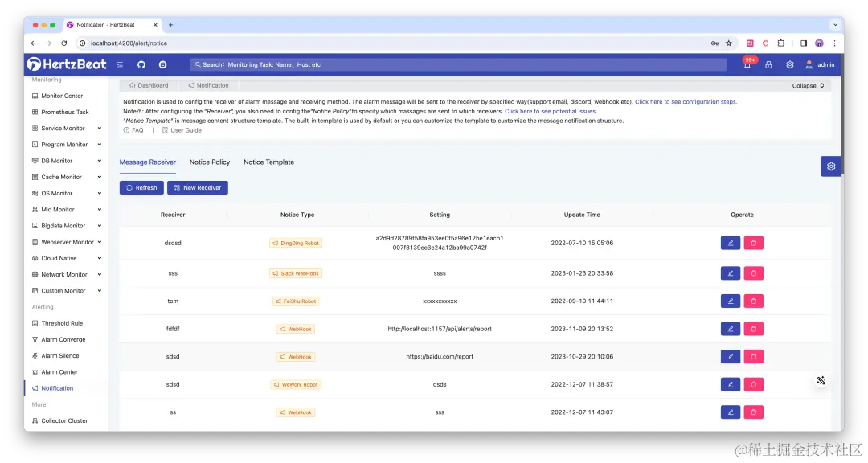Edit the tom FeiShu Robot receiver
The height and width of the screenshot is (463, 868).
(730, 301)
